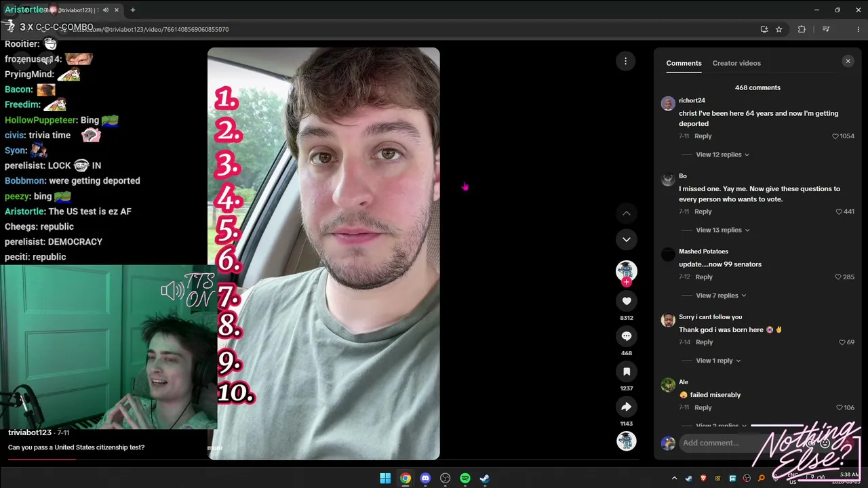Like Bo's comment
The width and height of the screenshot is (868, 488).
tap(840, 211)
